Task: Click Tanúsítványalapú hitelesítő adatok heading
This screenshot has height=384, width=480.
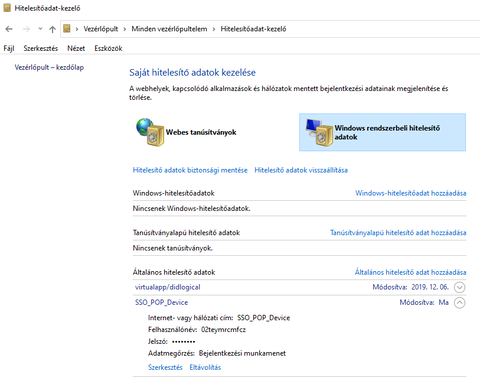Action: [186, 233]
